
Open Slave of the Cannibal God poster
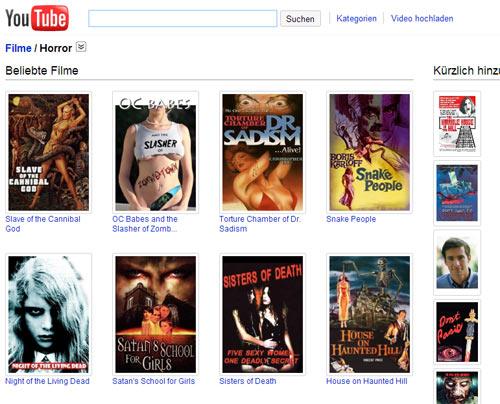tap(49, 152)
